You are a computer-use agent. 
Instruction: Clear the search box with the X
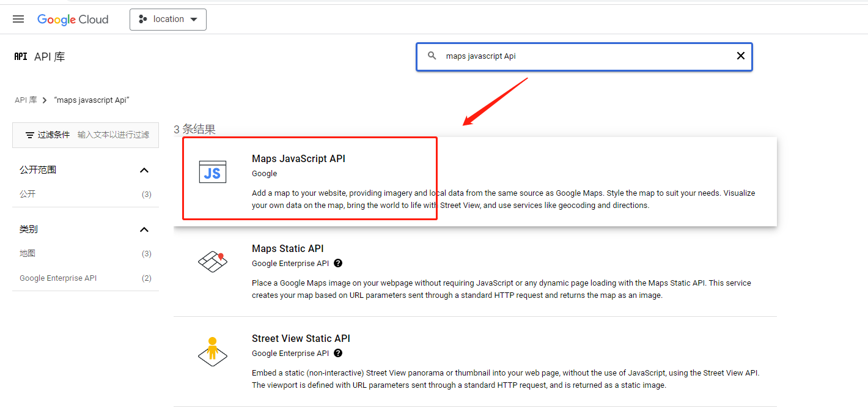coord(740,56)
